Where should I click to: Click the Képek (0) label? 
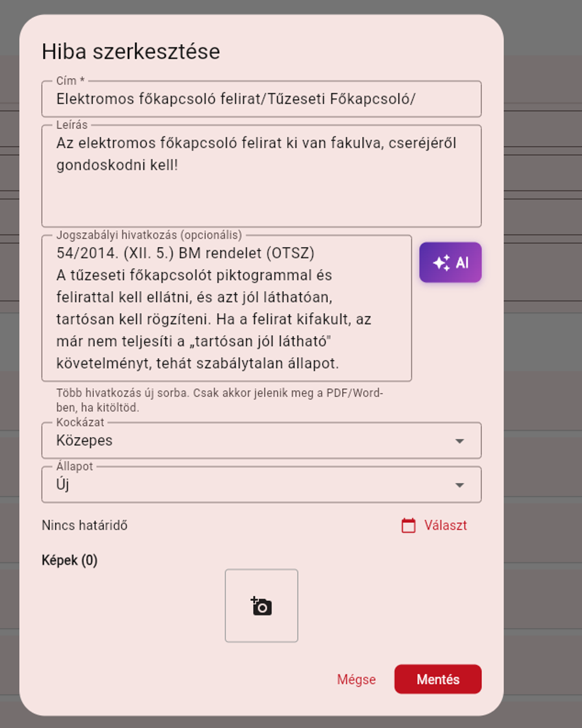point(70,560)
